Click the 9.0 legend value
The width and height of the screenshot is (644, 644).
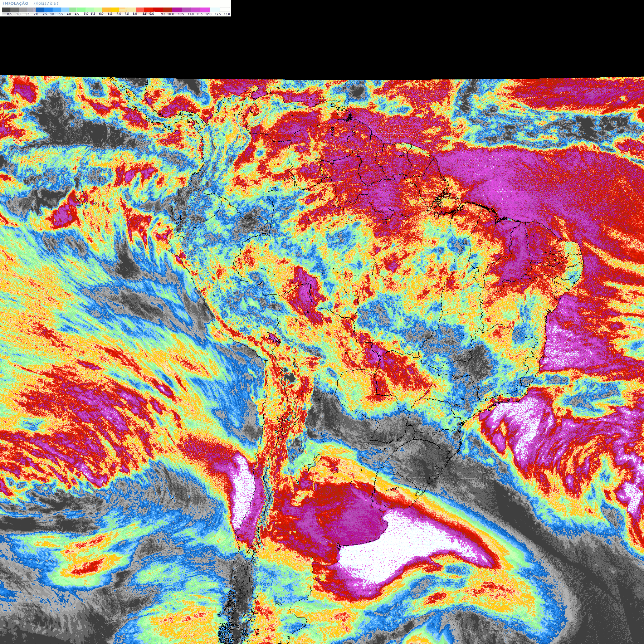click(x=152, y=14)
